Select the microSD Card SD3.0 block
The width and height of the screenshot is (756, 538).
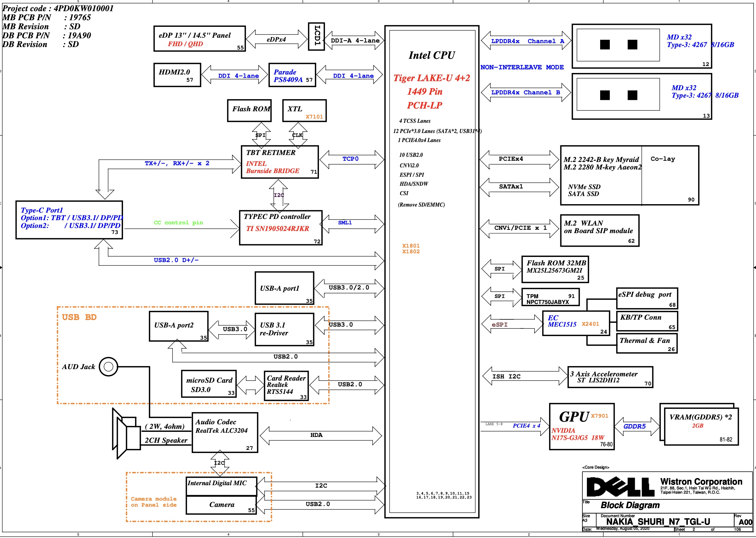(209, 384)
